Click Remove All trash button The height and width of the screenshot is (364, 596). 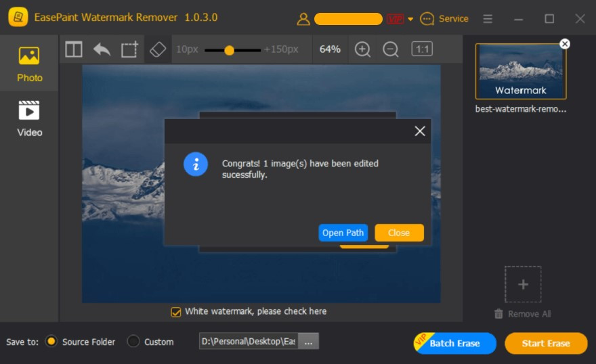(522, 314)
